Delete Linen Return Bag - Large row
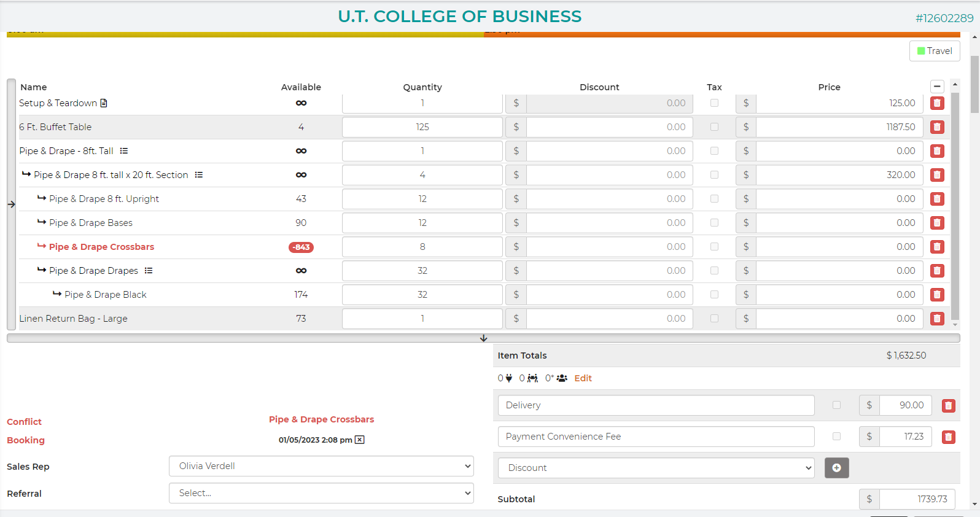 click(x=937, y=319)
